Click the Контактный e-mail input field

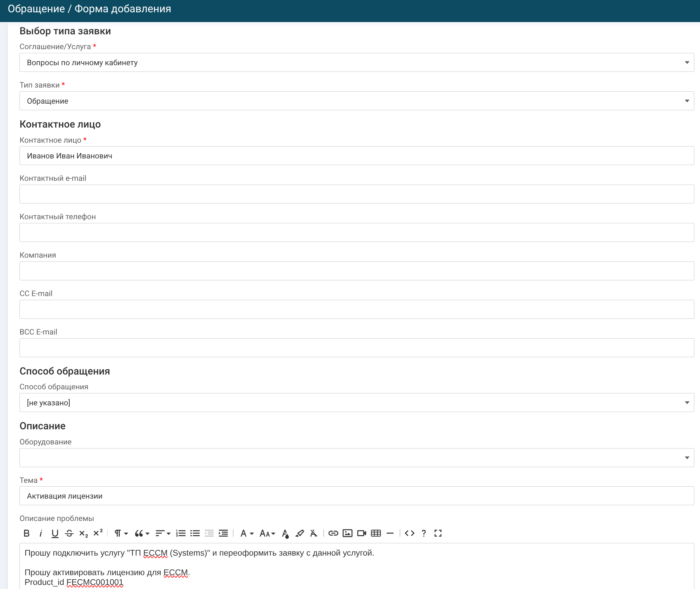click(356, 194)
